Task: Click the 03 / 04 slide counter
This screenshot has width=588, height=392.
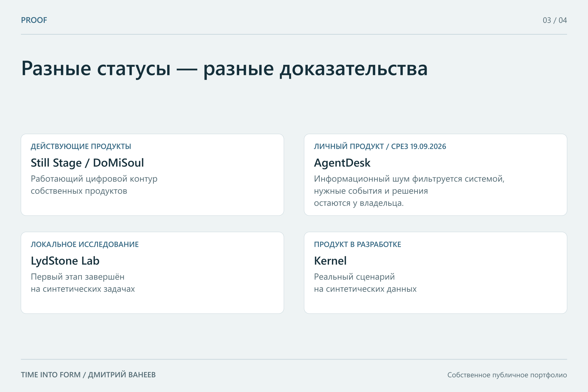Action: point(555,20)
